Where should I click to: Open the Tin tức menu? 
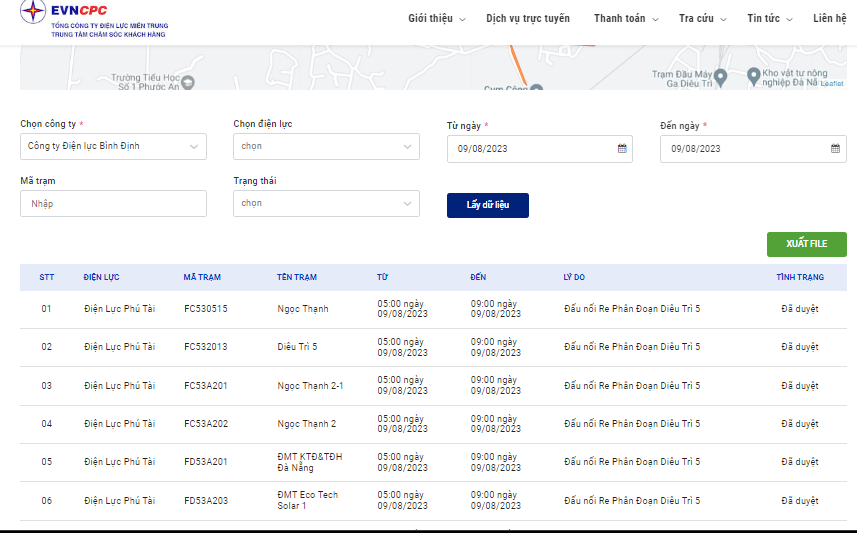click(x=770, y=19)
